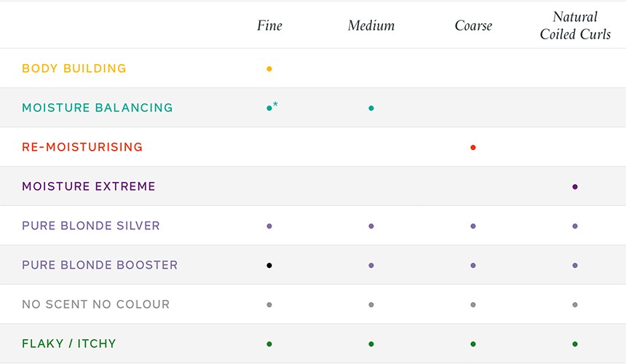Select the Fine column header
The height and width of the screenshot is (364, 626).
pyautogui.click(x=269, y=25)
